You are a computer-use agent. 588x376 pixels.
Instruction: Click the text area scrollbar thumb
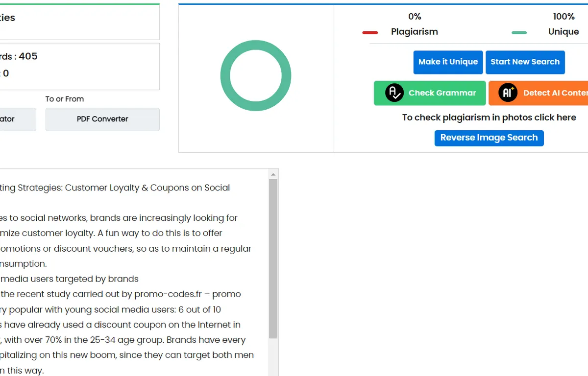click(x=273, y=258)
